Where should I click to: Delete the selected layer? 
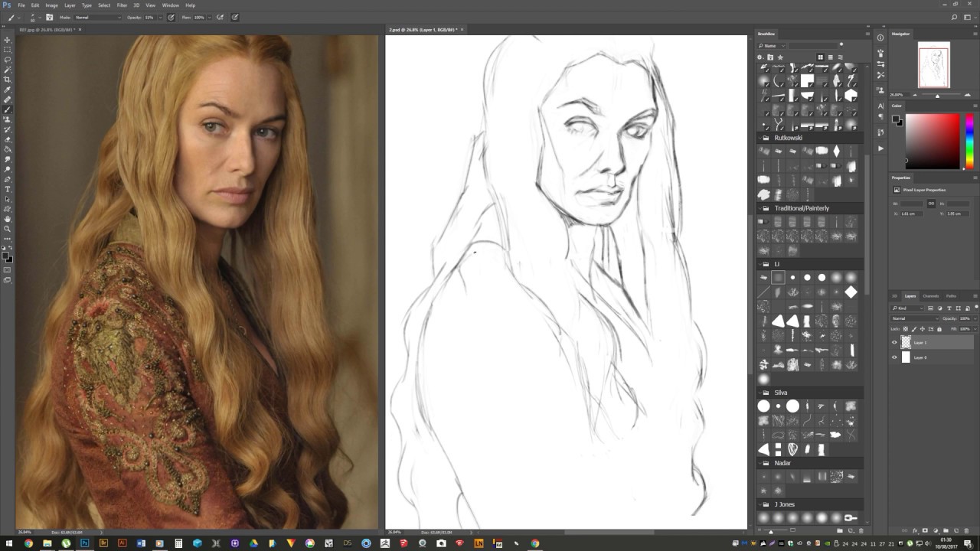pyautogui.click(x=965, y=530)
